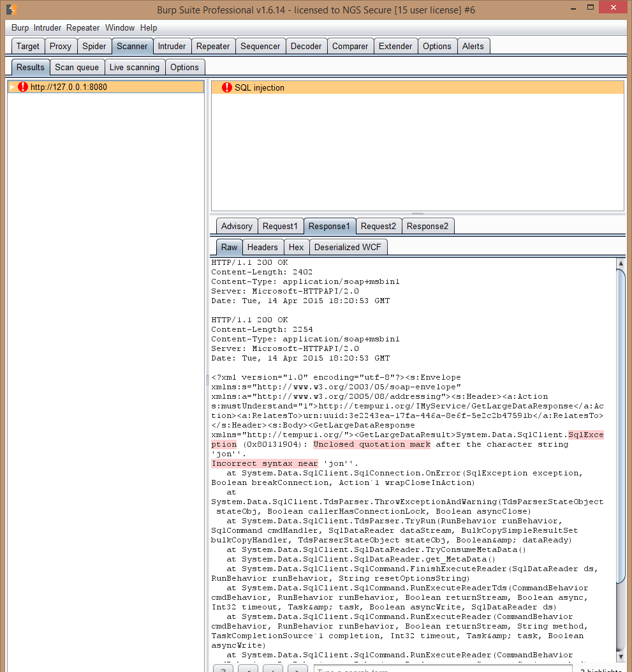Select the Headers view tab
Image resolution: width=632 pixels, height=672 pixels.
(263, 247)
